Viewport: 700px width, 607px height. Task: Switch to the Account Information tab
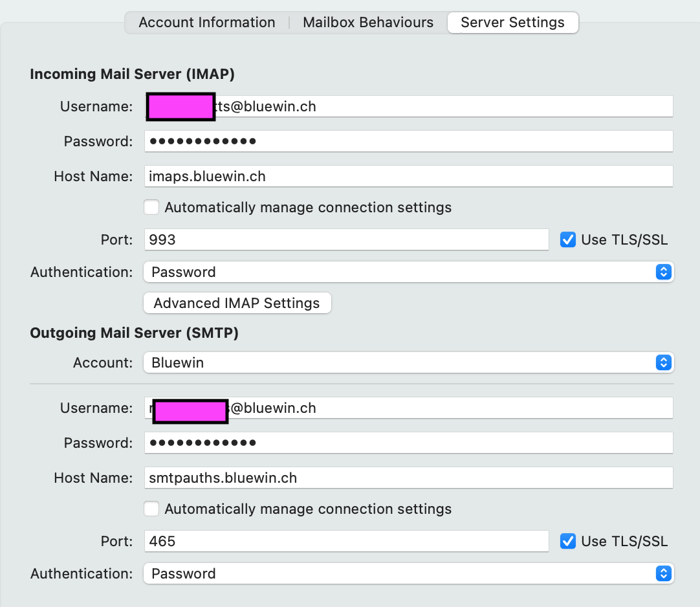click(206, 23)
